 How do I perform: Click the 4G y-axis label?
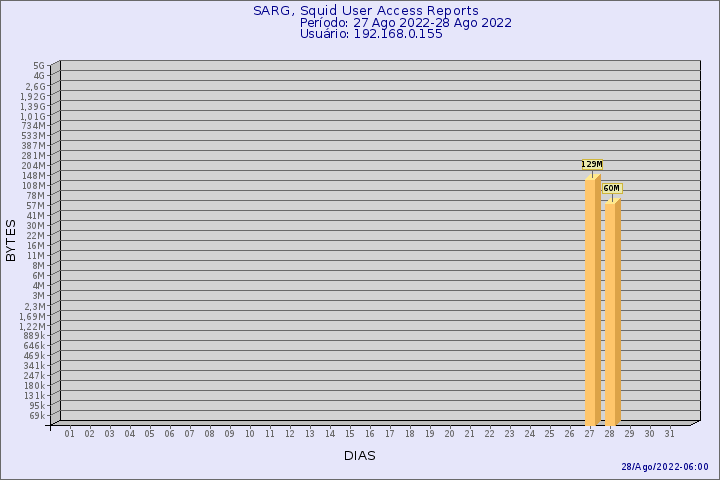(39, 76)
